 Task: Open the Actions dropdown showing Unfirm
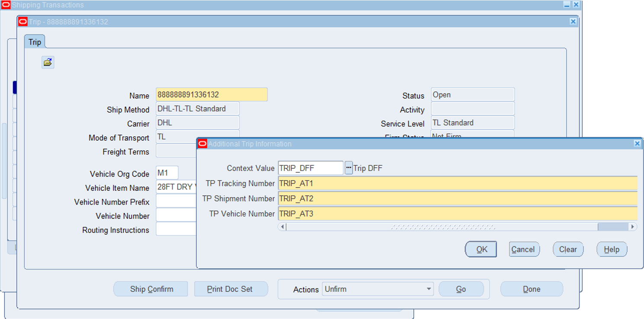tap(428, 289)
